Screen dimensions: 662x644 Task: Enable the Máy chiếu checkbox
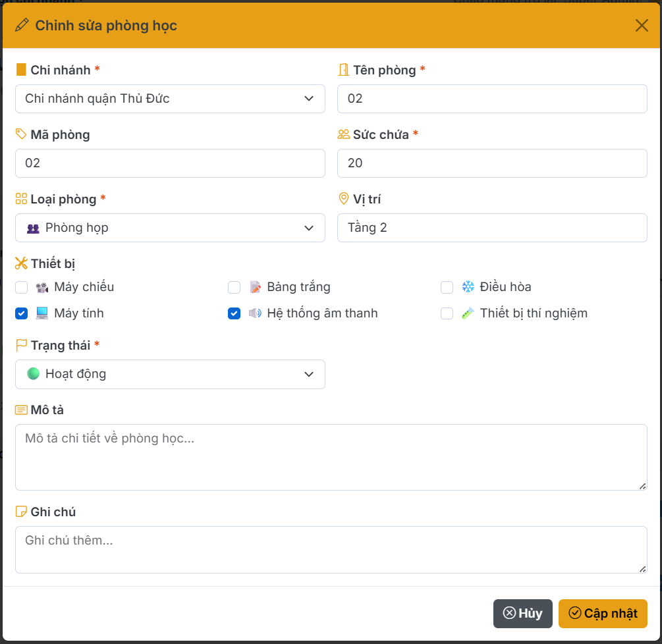tap(22, 287)
